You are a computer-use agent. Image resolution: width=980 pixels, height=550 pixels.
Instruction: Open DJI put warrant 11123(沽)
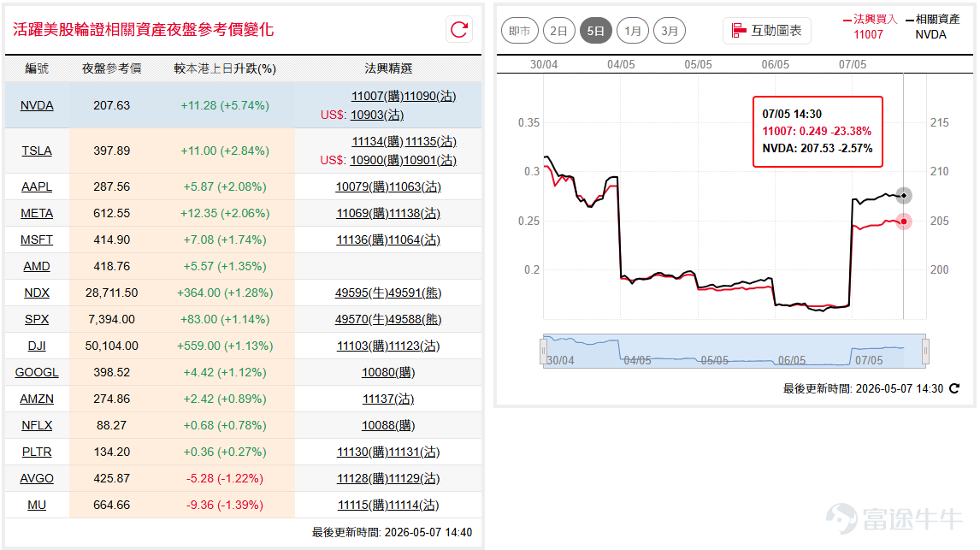415,346
